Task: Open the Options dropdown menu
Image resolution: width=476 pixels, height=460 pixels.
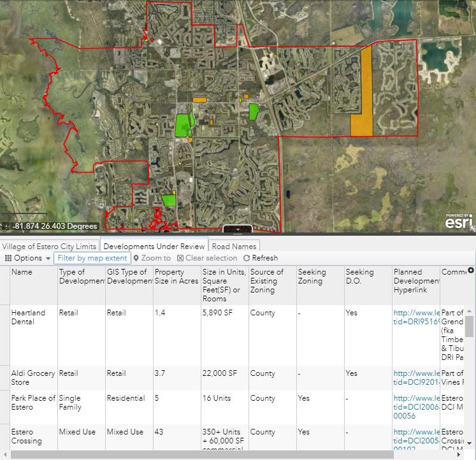Action: (x=27, y=258)
